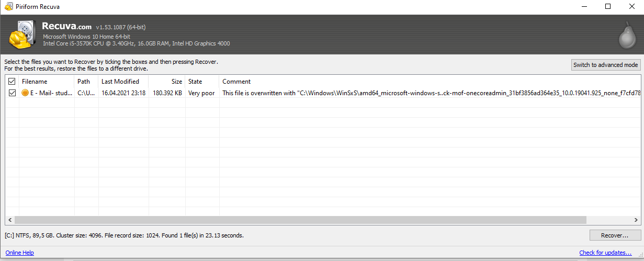The image size is (644, 261).
Task: Click the Recuva.com heading text
Action: pyautogui.click(x=67, y=26)
